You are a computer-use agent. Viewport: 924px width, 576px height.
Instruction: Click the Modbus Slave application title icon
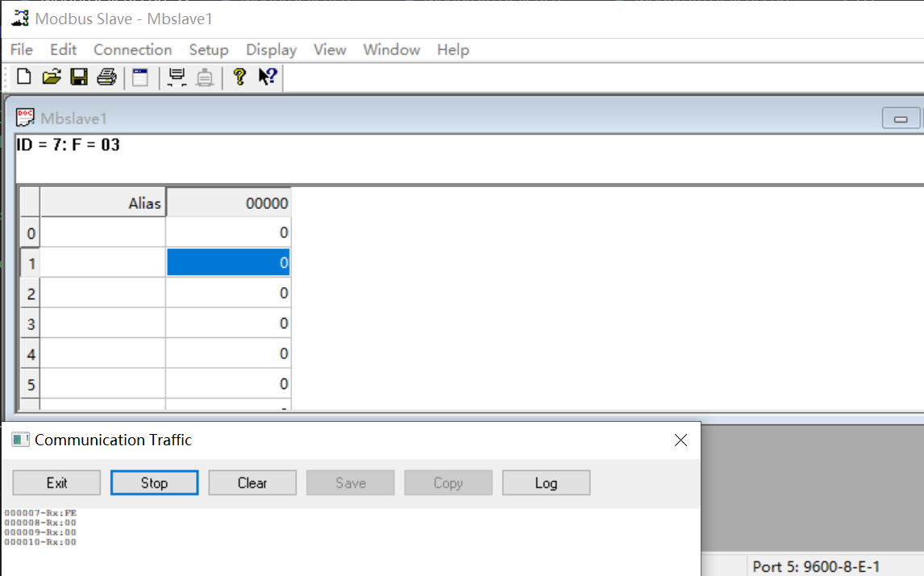point(20,19)
